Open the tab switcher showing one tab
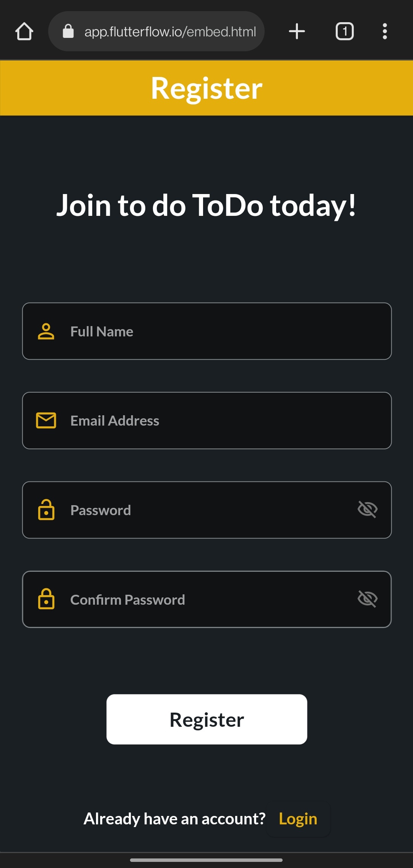Viewport: 413px width, 868px height. coord(344,31)
